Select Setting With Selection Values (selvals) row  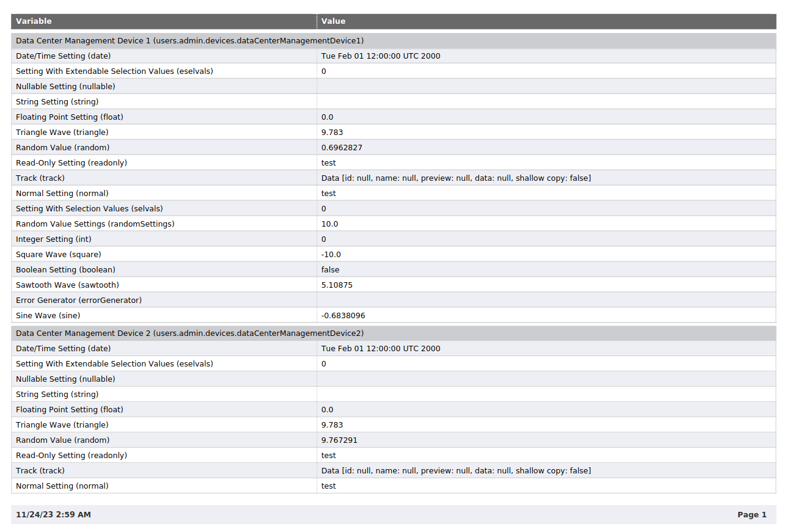pos(89,209)
